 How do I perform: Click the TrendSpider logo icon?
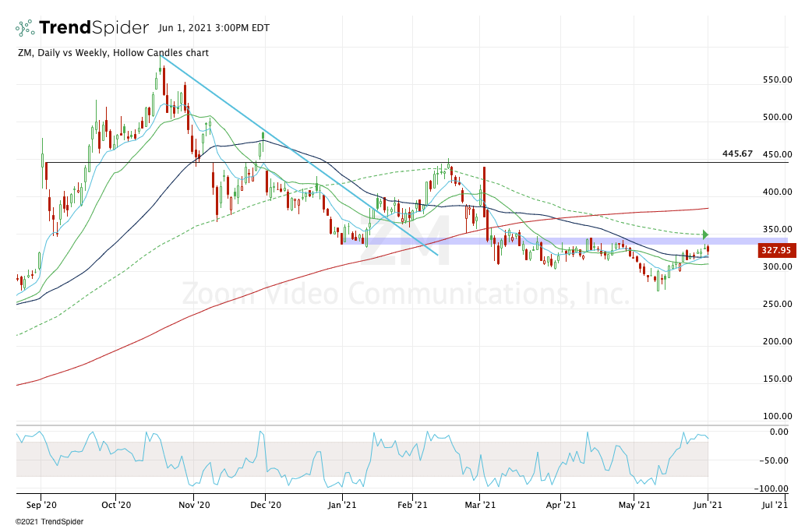pyautogui.click(x=25, y=28)
